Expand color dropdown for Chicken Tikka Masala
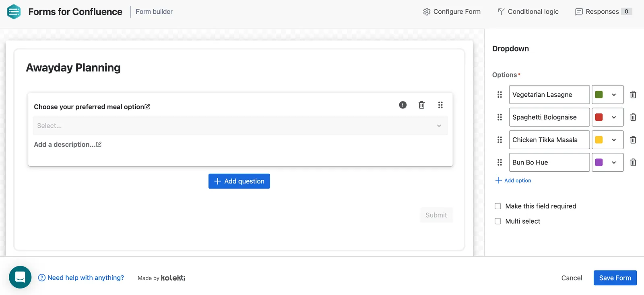This screenshot has height=295, width=644. point(614,140)
